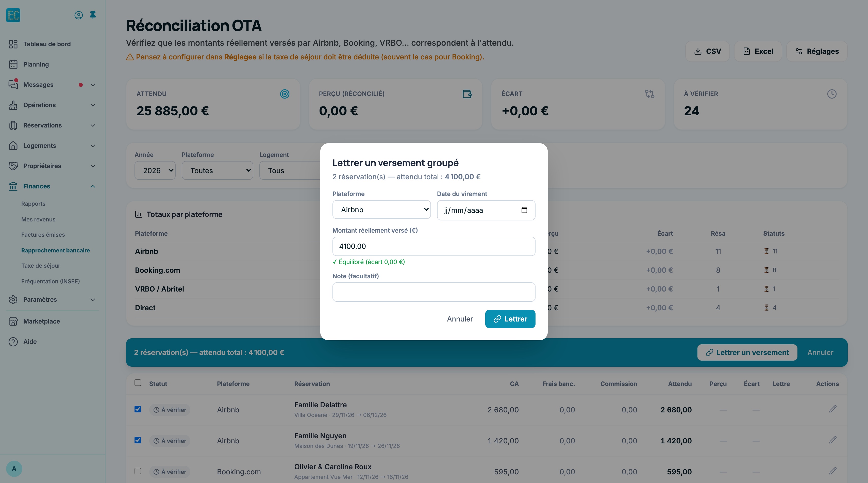Open Réglages settings button
Screen dimensions: 868x483
(x=817, y=51)
